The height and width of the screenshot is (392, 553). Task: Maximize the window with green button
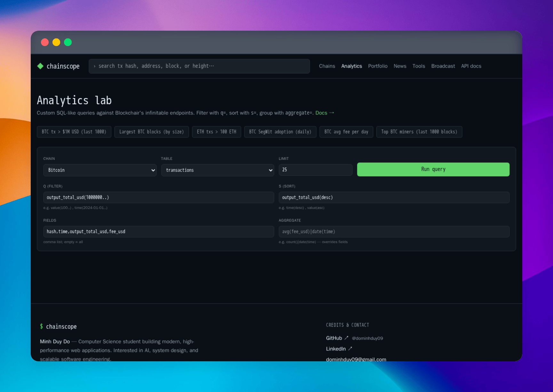click(68, 42)
